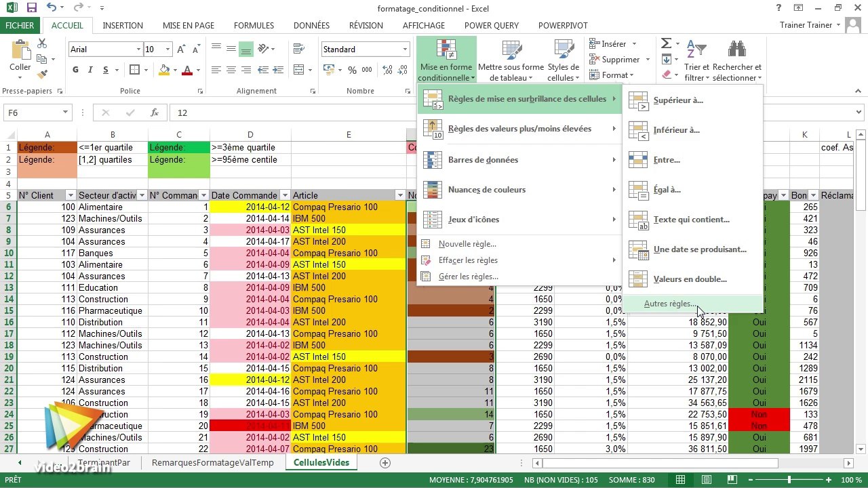Screen dimensions: 868x488
Task: Open filter dropdown for N° Client column
Action: (x=70, y=195)
